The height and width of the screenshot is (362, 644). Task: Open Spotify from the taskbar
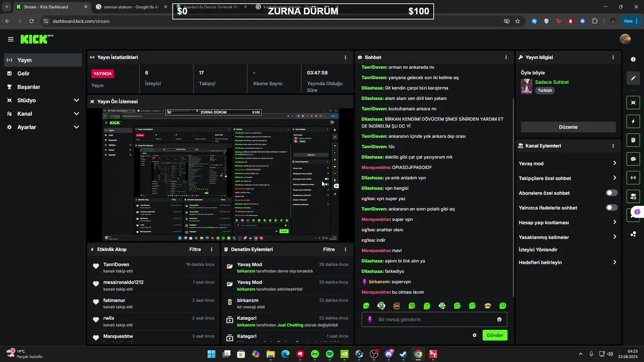(330, 354)
